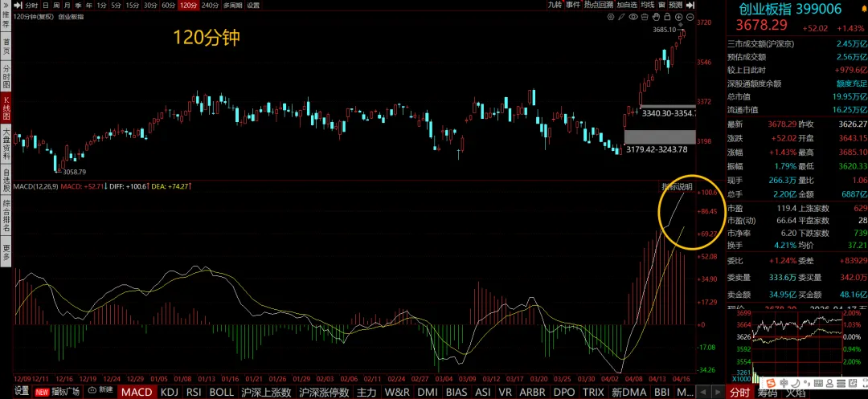Open 大盘资料 in left sidebar
The height and width of the screenshot is (399, 868).
coord(6,144)
